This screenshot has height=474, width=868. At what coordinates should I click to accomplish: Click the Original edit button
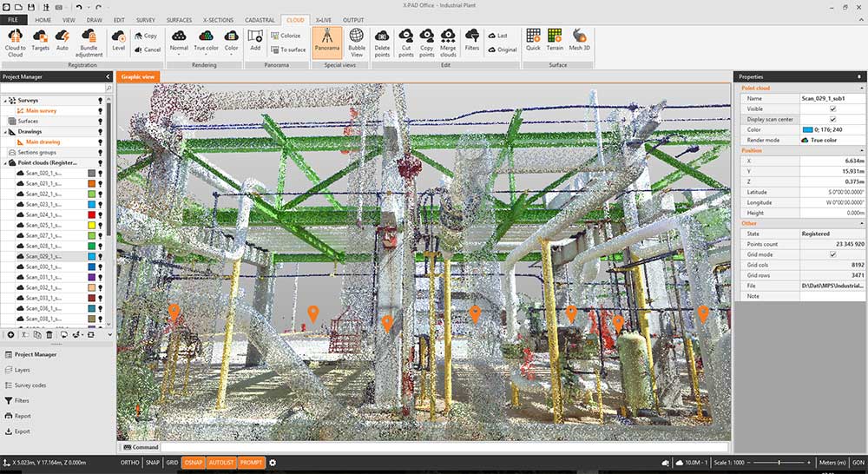pos(502,49)
